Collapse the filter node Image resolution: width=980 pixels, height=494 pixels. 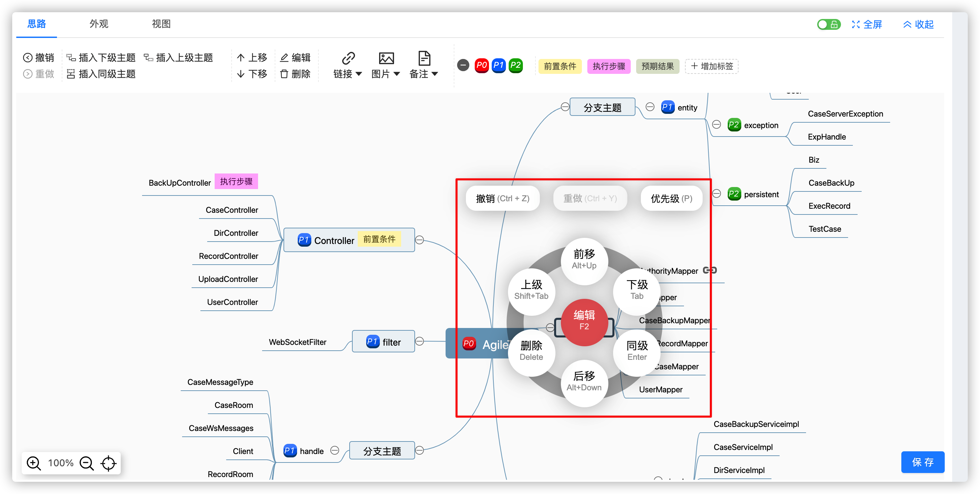tap(419, 341)
